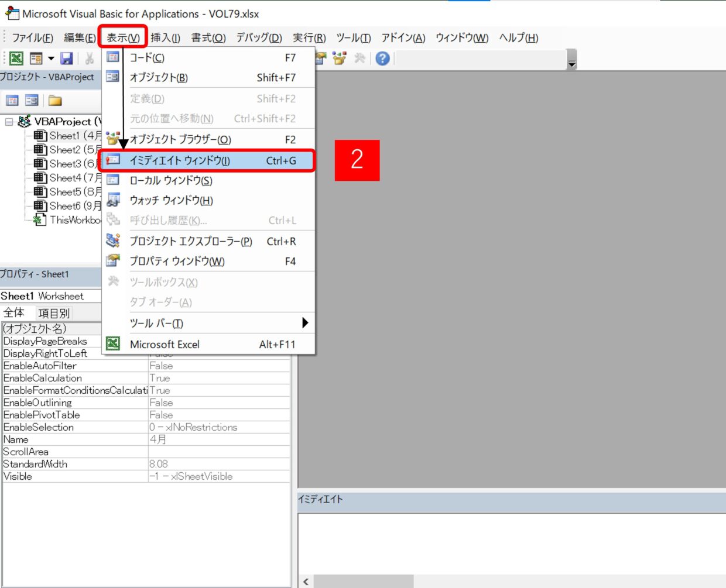Select the DisplayPageBreaks property
This screenshot has width=726, height=588.
tap(52, 341)
